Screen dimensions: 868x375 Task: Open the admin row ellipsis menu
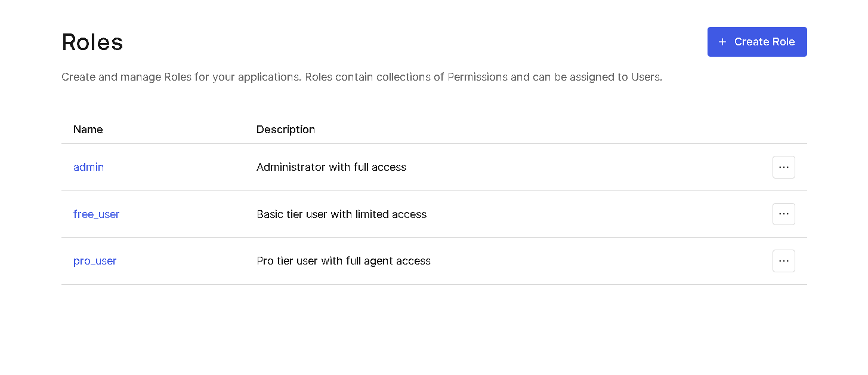pos(783,167)
